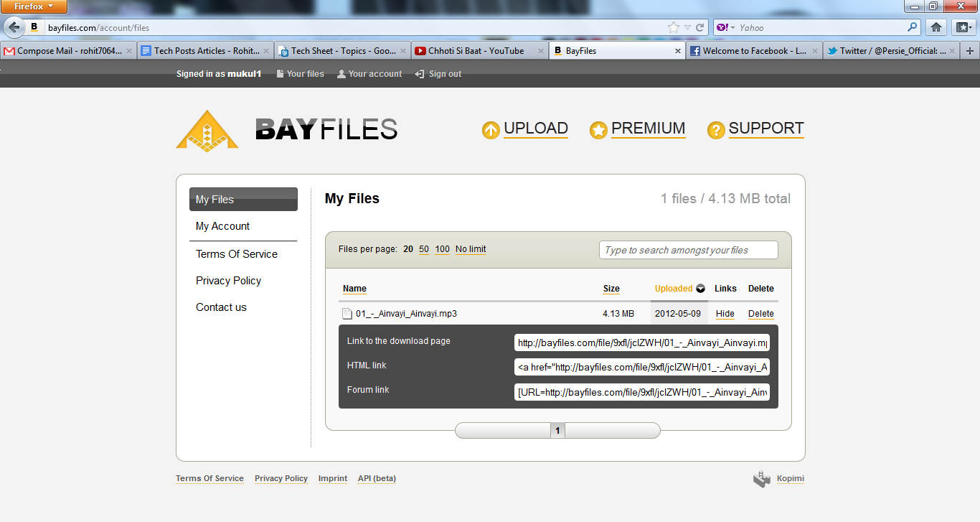The width and height of the screenshot is (980, 522).
Task: Switch to the Tech Sheet Topics tab
Action: [x=342, y=51]
